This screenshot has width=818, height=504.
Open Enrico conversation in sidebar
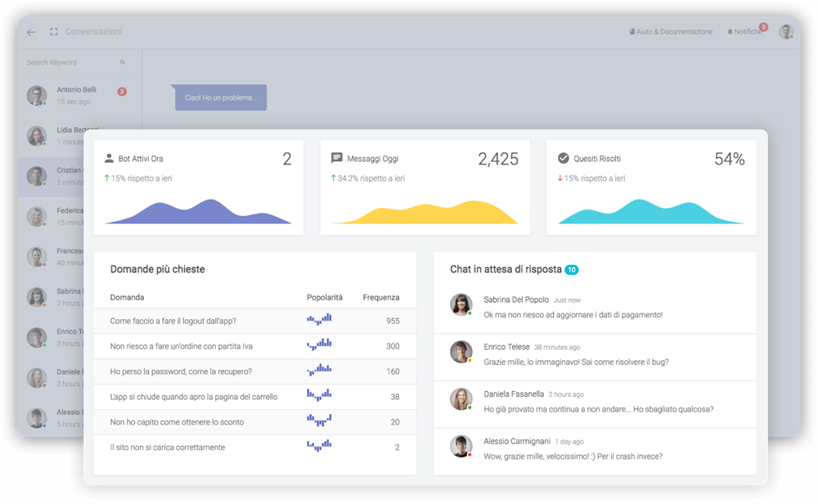pyautogui.click(x=52, y=338)
